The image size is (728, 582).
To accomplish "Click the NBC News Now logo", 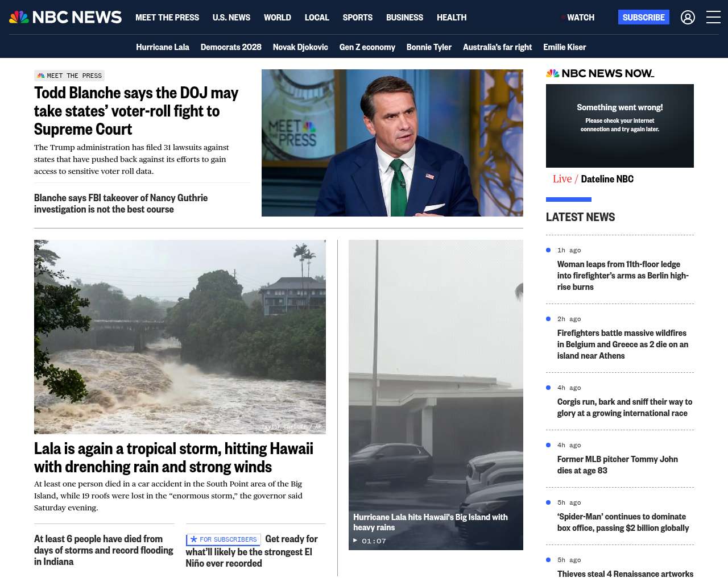I will click(600, 73).
